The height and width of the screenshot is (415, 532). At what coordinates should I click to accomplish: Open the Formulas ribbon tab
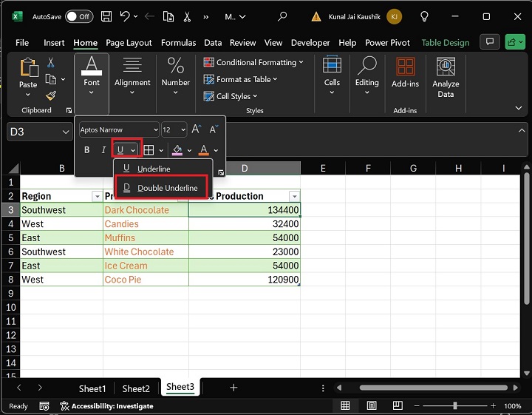[x=178, y=43]
